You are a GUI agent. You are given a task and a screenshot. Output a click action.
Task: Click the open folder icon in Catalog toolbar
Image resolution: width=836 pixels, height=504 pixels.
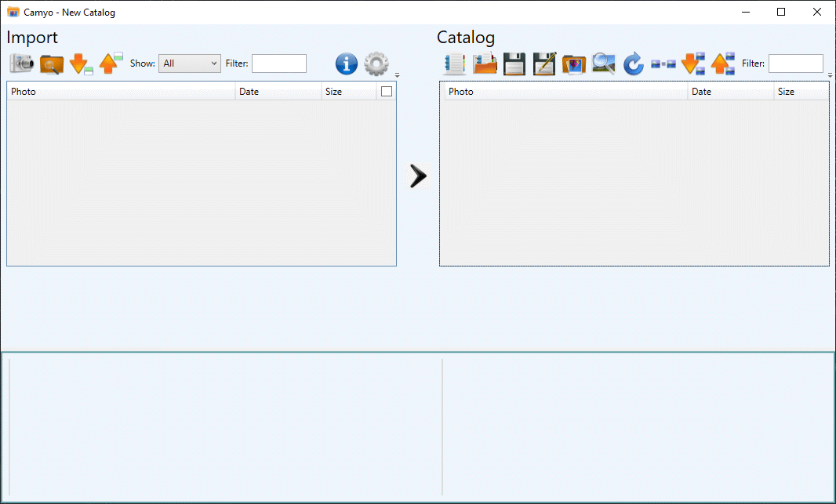tap(485, 64)
